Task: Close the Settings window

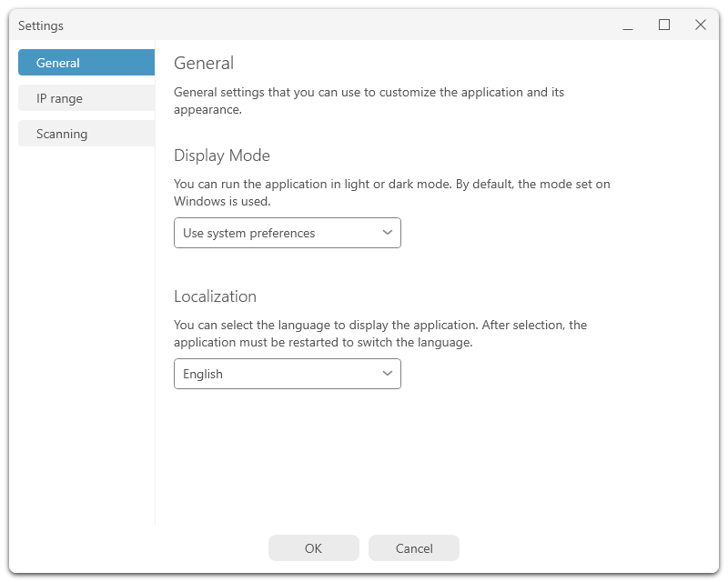Action: (x=701, y=25)
